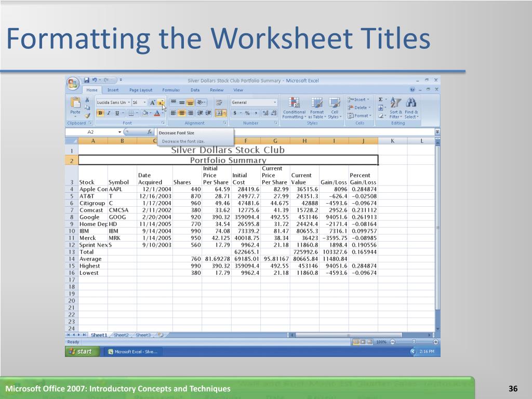532x399 pixels.
Task: Open Find & Select menu
Action: (x=411, y=108)
